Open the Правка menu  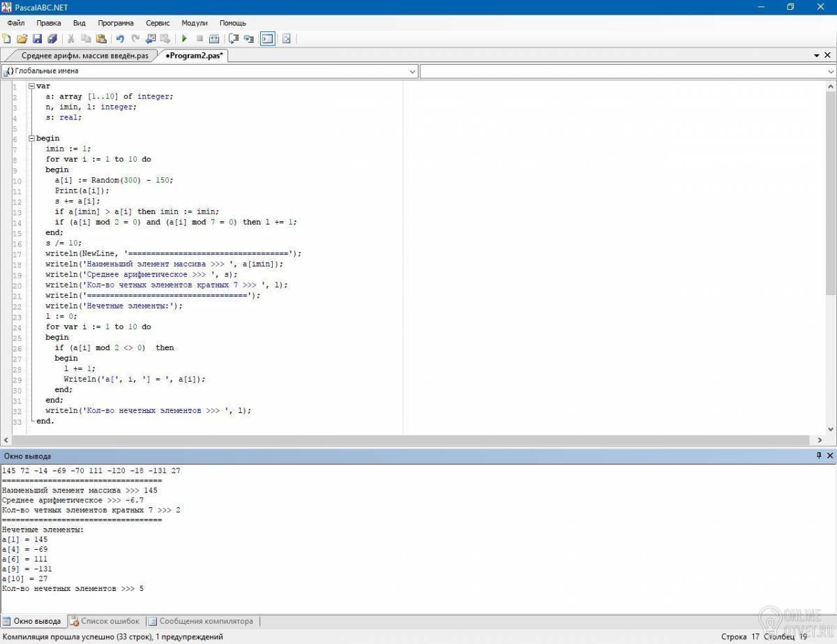pos(49,23)
